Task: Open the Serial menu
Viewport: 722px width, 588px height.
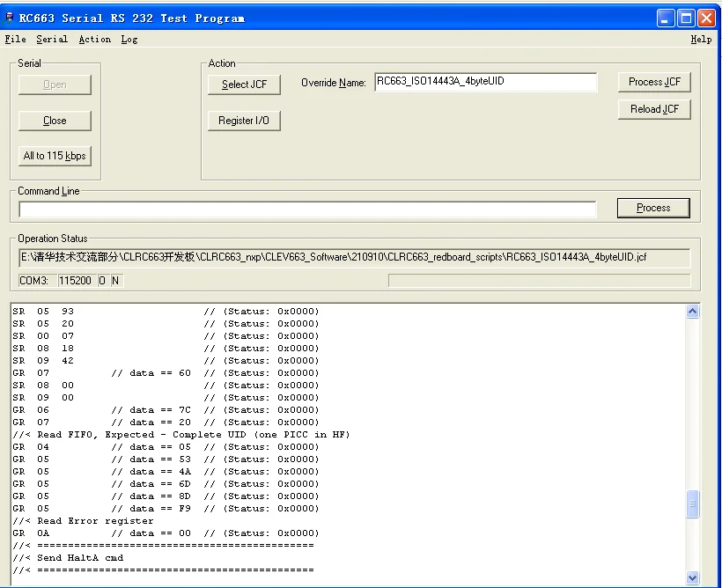Action: click(x=52, y=40)
